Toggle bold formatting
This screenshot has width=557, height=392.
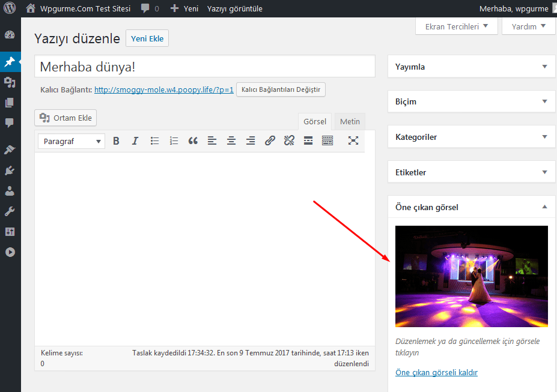click(116, 141)
